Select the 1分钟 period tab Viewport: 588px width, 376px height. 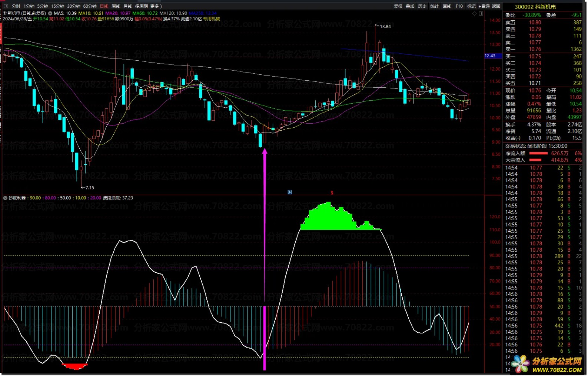[x=29, y=6]
